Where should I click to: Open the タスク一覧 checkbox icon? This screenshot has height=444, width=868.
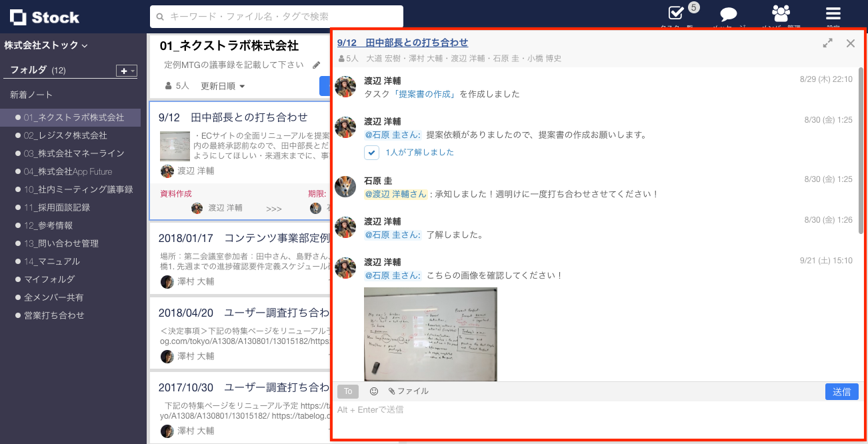(x=675, y=14)
